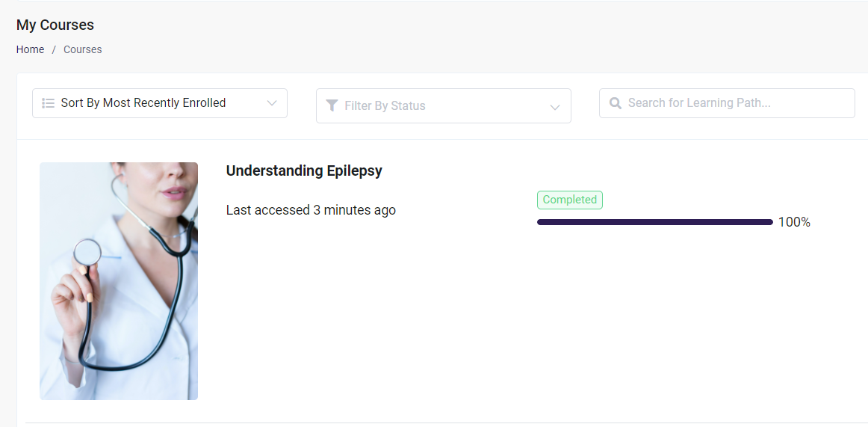Expand Sort By chevron arrow
This screenshot has height=427, width=868.
tap(272, 103)
